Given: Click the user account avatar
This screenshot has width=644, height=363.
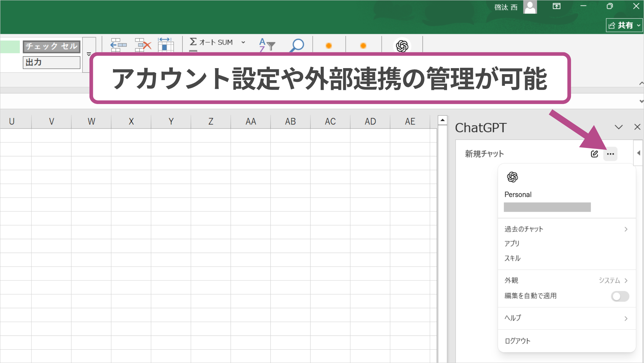Looking at the screenshot, I should coord(530,7).
